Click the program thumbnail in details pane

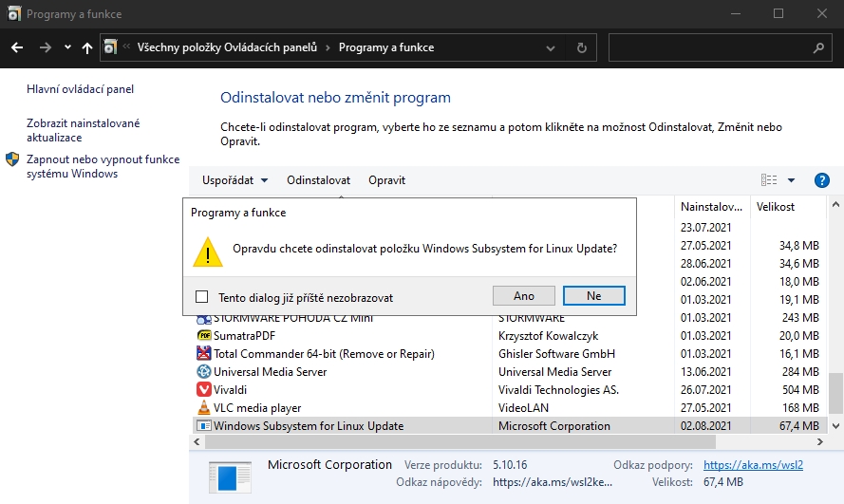230,477
